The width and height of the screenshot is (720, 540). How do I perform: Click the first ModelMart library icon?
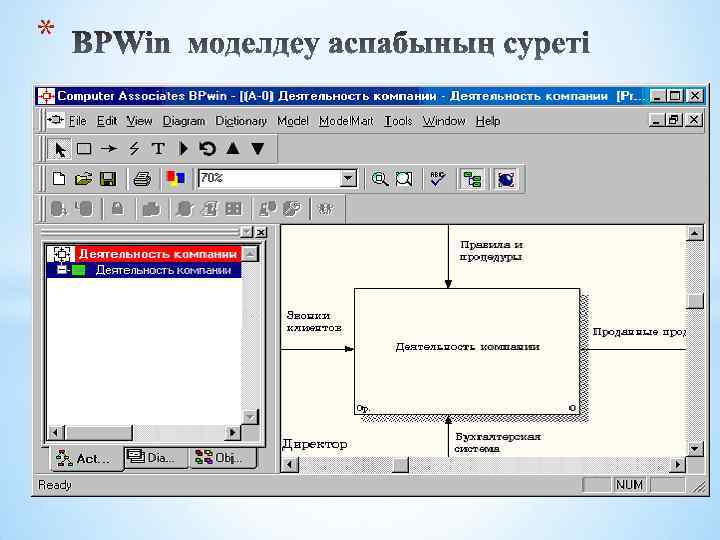(58, 209)
